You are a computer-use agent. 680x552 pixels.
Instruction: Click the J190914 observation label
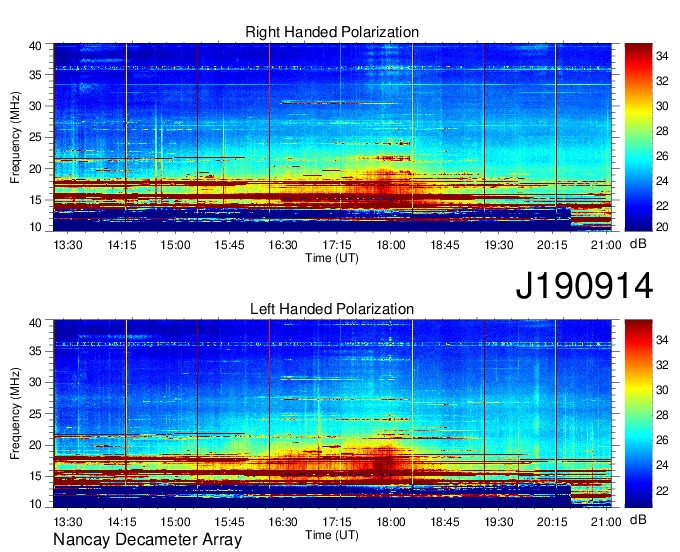tap(584, 285)
